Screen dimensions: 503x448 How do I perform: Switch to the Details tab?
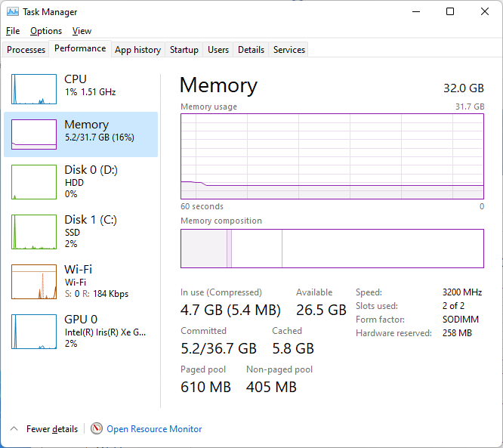tap(251, 50)
